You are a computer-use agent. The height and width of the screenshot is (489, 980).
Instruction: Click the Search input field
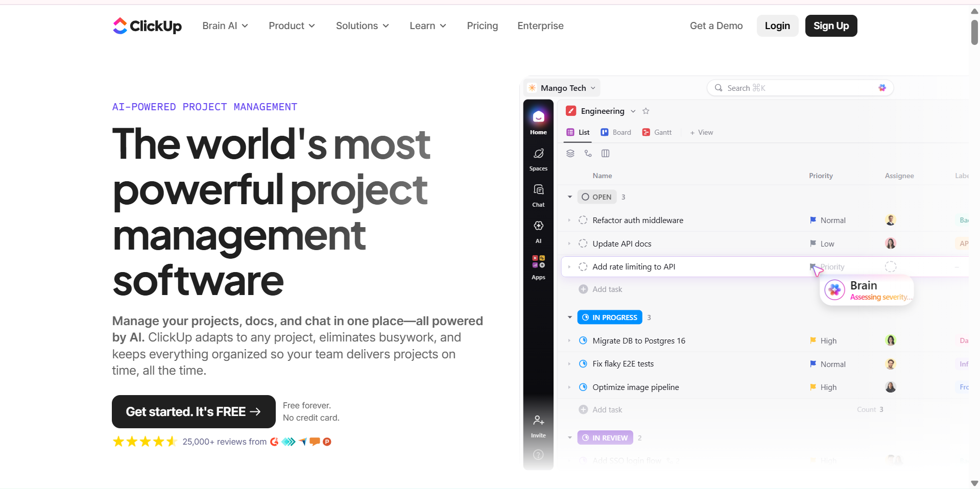pyautogui.click(x=800, y=88)
